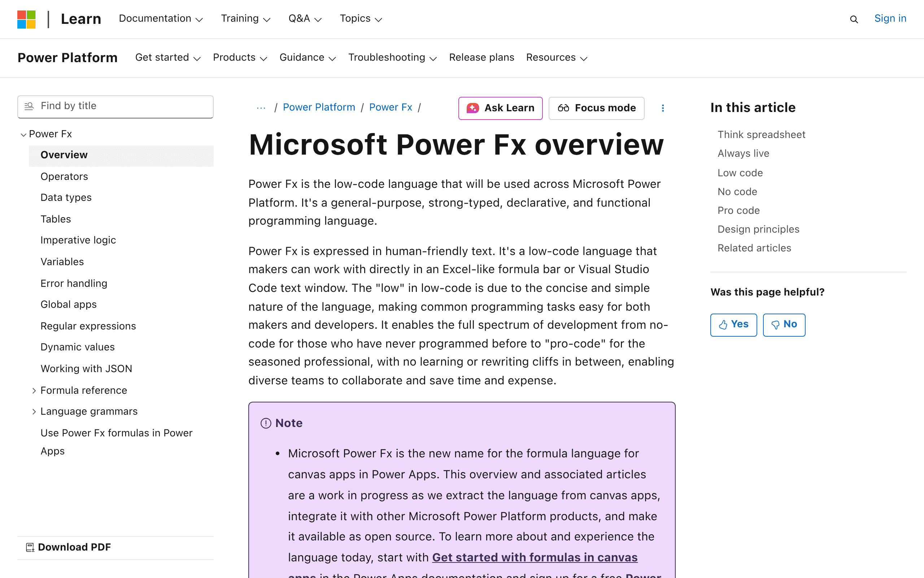Open the Tables article
This screenshot has width=924, height=578.
56,219
